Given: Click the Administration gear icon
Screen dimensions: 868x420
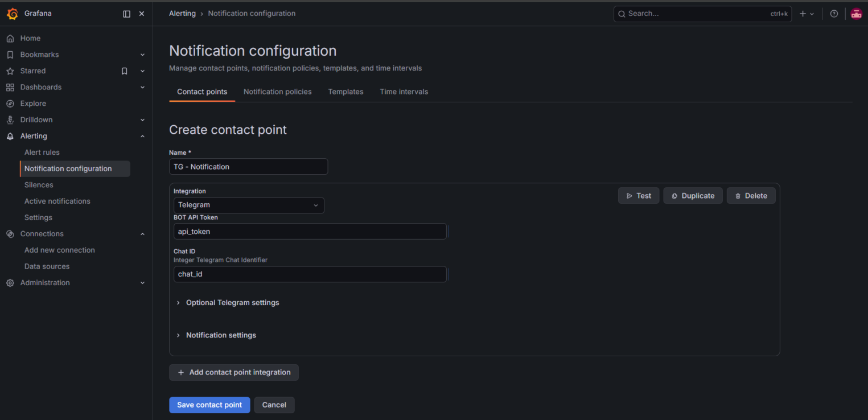Looking at the screenshot, I should coord(10,283).
